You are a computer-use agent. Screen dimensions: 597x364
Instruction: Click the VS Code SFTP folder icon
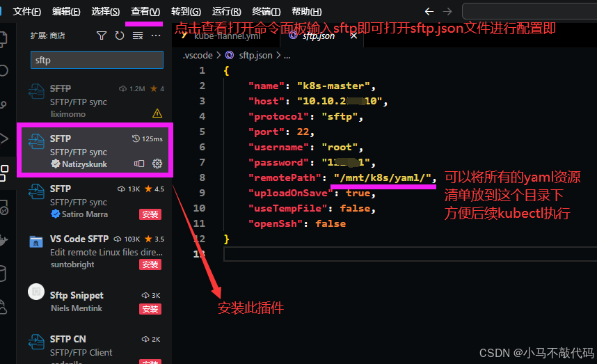coord(36,242)
